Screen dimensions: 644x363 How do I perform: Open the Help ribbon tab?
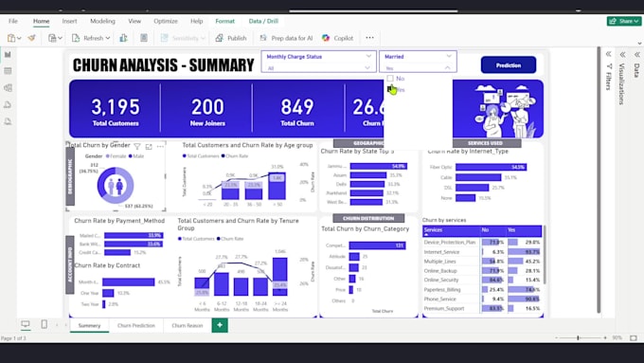coord(197,21)
